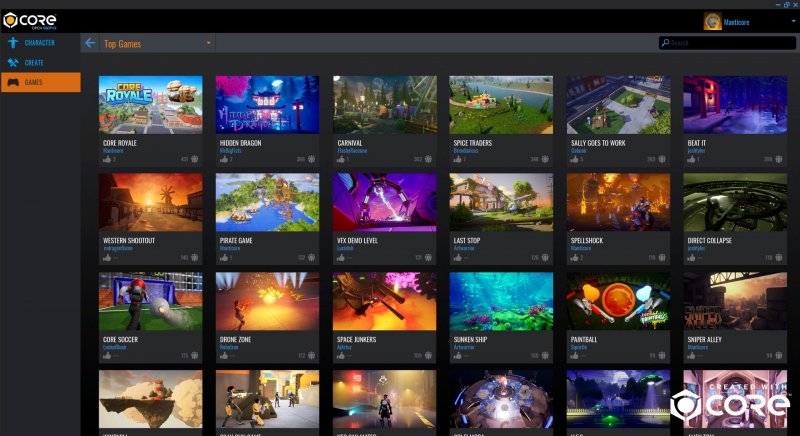
Task: Select the Western Shootout game thumbnail
Action: (150, 202)
